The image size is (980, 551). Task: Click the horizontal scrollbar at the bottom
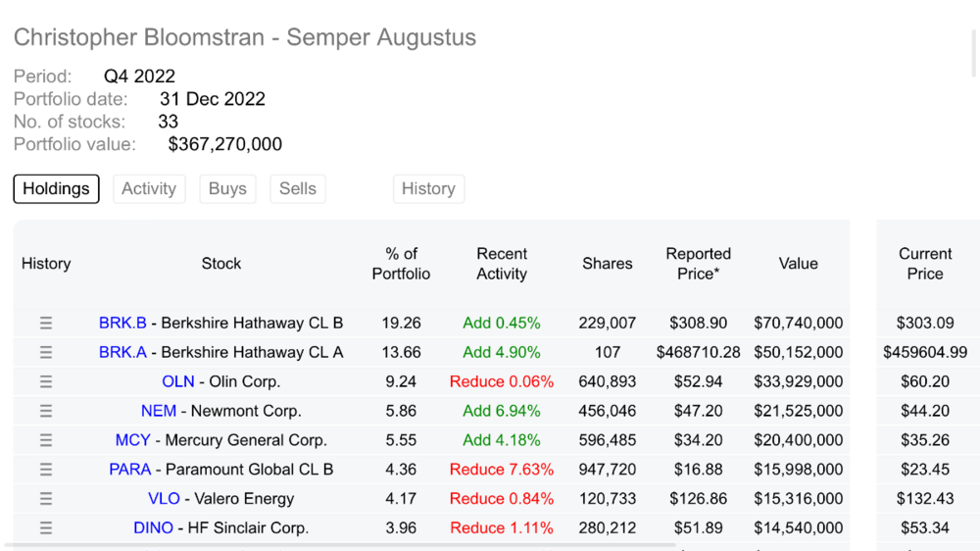pyautogui.click(x=341, y=545)
